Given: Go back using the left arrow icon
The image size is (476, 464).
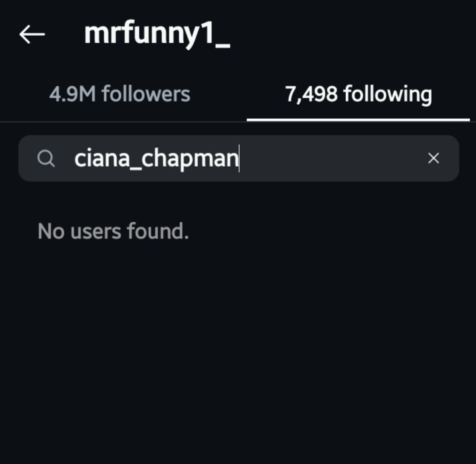Looking at the screenshot, I should pos(32,35).
